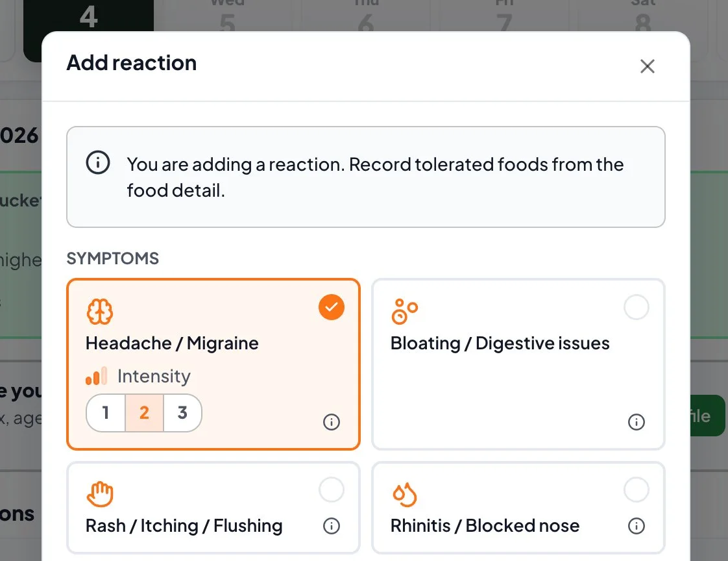Click the brain icon for Headache
Image resolution: width=728 pixels, height=561 pixels.
(x=99, y=312)
